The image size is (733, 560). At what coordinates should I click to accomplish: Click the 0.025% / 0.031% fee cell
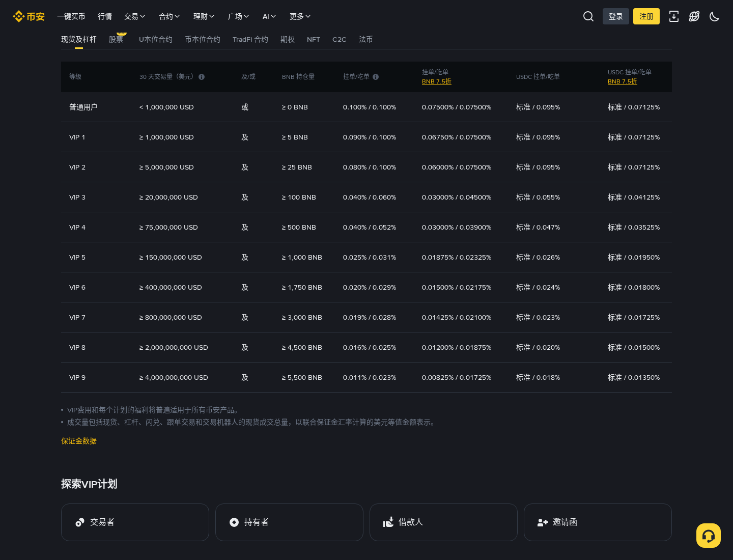(x=370, y=257)
